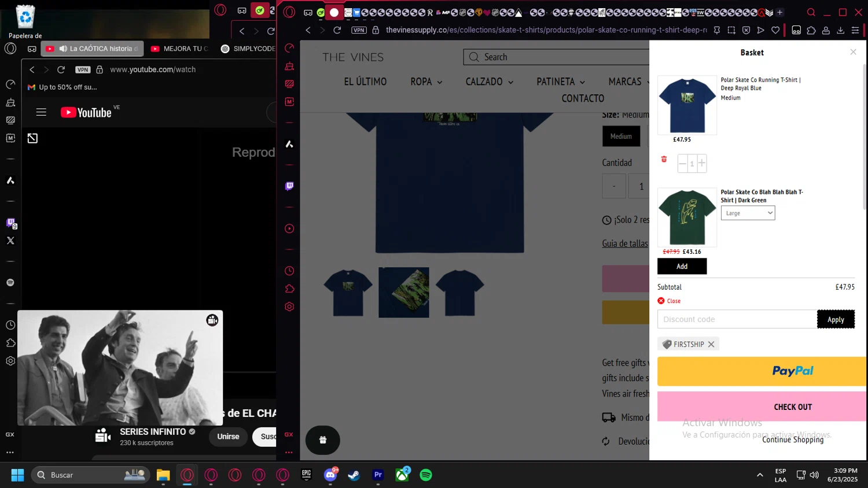
Task: Expand the CALZADO menu
Action: (490, 82)
